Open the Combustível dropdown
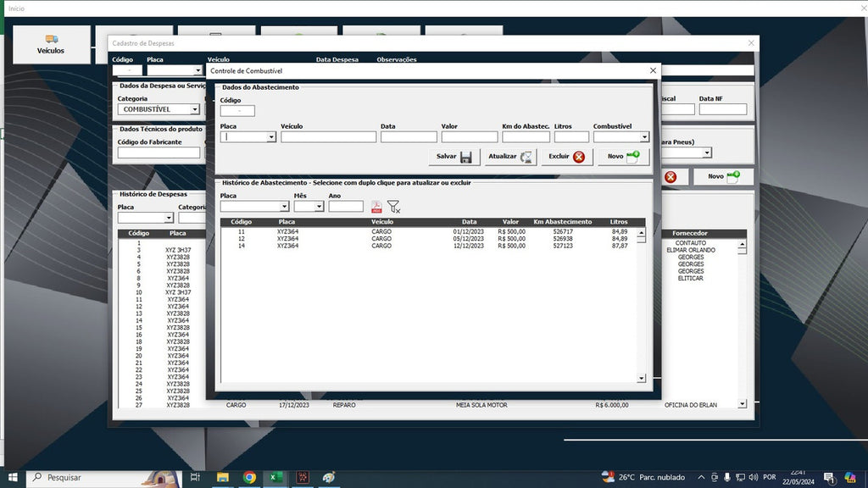This screenshot has height=488, width=868. pos(644,136)
